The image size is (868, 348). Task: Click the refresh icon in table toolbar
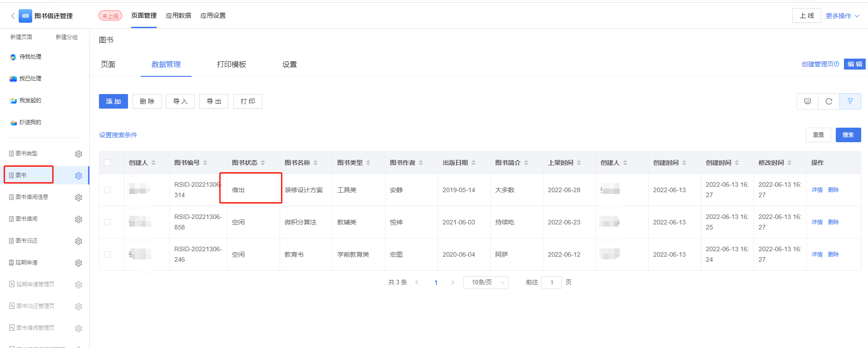829,101
